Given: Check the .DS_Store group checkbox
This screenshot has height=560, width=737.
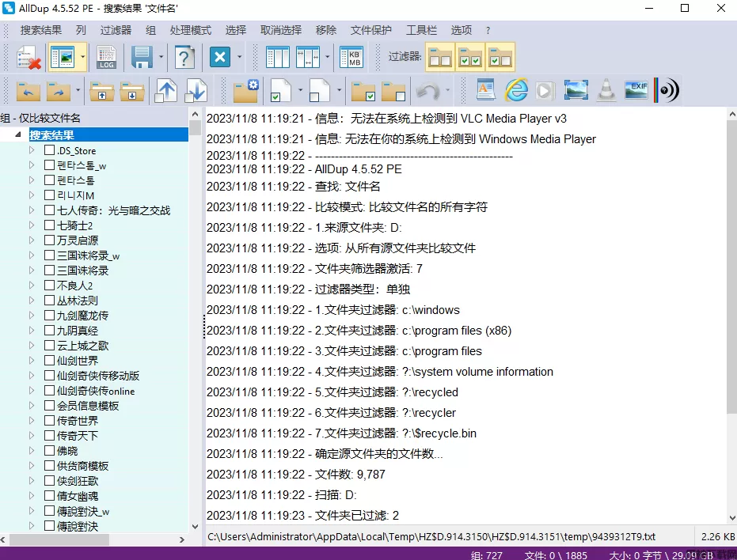Looking at the screenshot, I should click(50, 150).
